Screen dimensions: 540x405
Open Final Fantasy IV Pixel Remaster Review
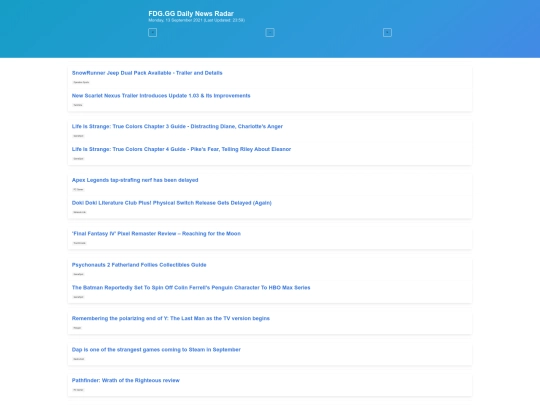[156, 233]
